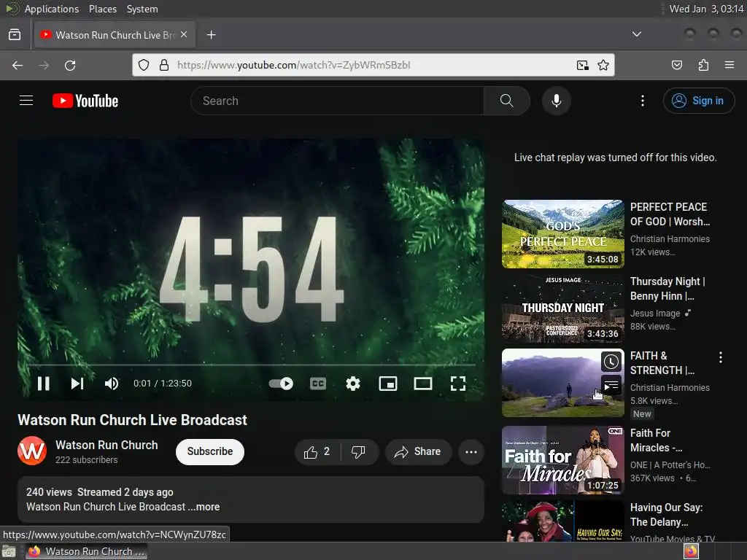Click the search magnifier button
The height and width of the screenshot is (560, 747).
point(507,101)
